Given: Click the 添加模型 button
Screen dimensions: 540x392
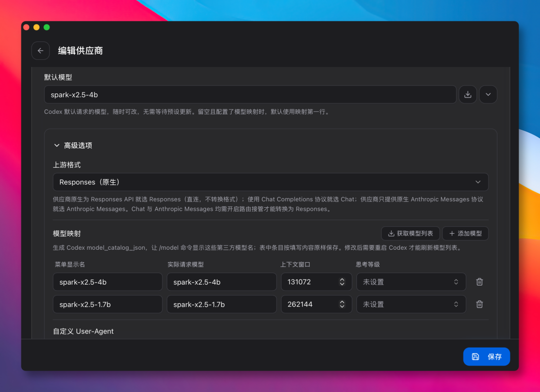Looking at the screenshot, I should point(465,234).
